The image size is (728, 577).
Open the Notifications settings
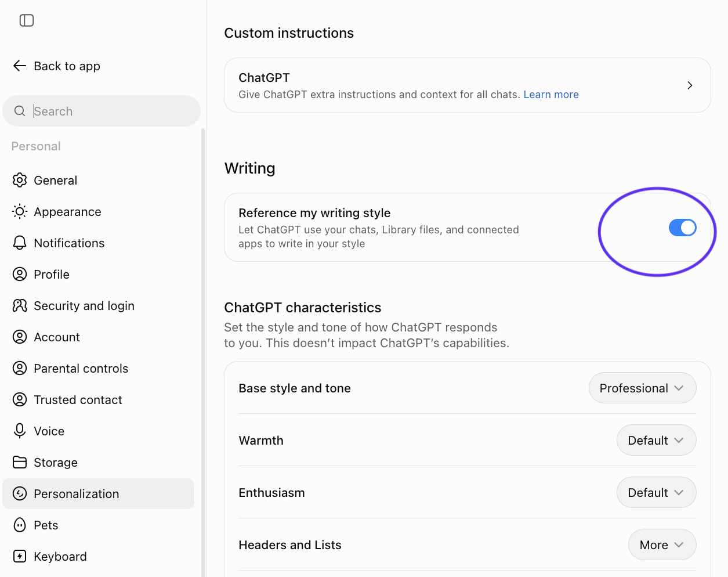[99, 243]
